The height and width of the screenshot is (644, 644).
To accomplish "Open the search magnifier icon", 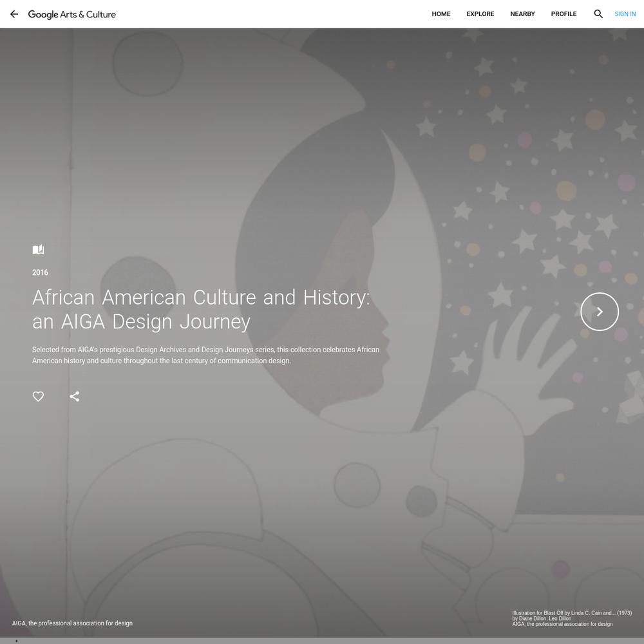I will tap(598, 14).
